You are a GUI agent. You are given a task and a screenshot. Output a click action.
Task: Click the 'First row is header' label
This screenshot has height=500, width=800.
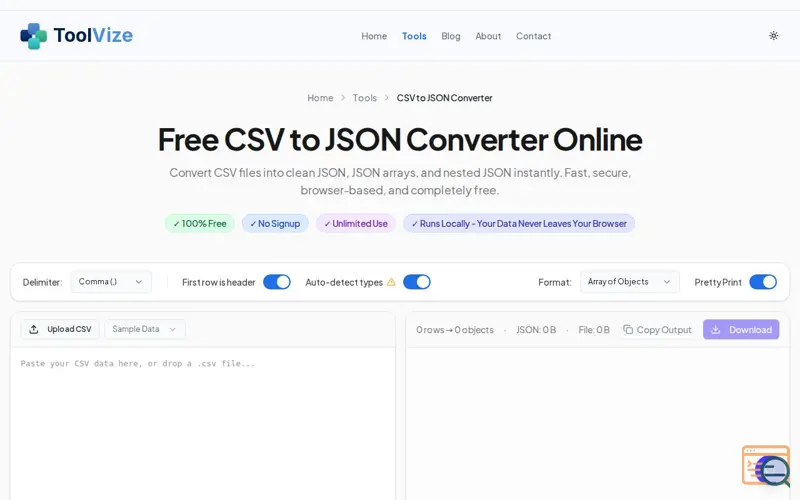218,282
